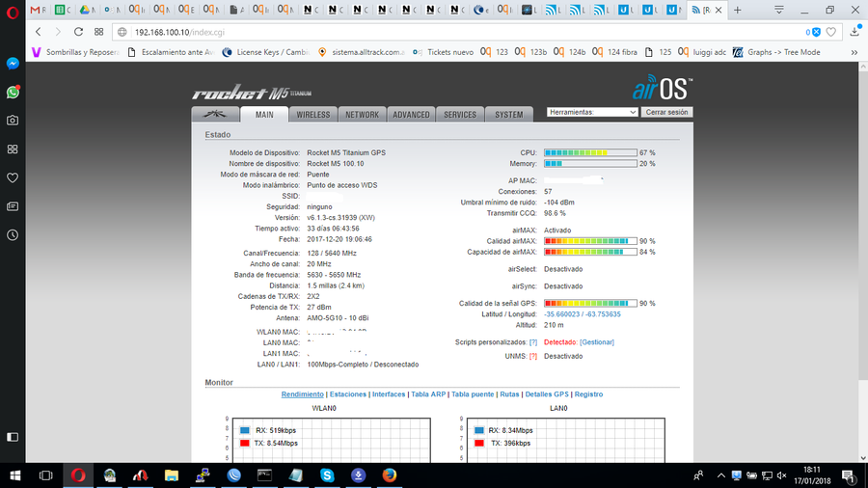Open the Herramientas dropdown
868x488 pixels.
[592, 112]
